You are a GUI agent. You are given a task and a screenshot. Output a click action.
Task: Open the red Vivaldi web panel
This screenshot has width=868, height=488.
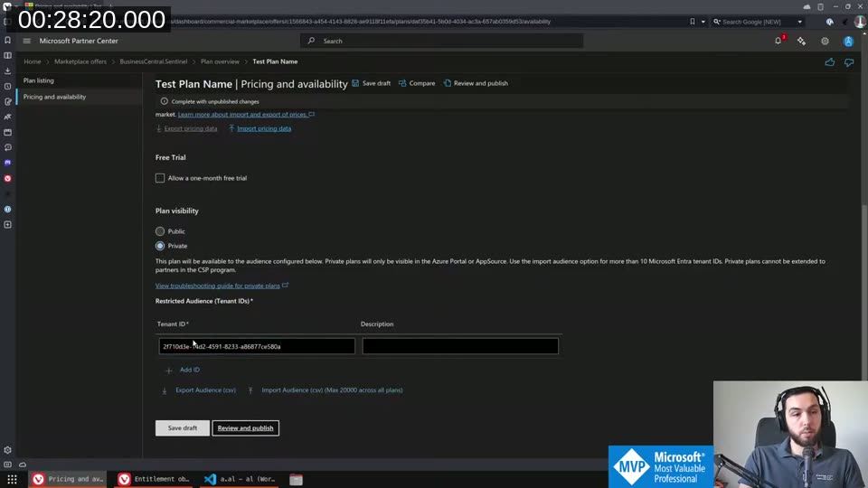coord(8,179)
